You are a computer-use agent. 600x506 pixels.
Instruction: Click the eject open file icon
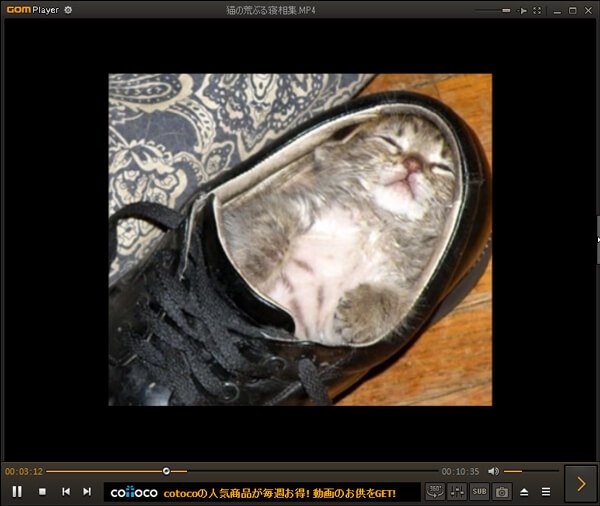pyautogui.click(x=524, y=491)
